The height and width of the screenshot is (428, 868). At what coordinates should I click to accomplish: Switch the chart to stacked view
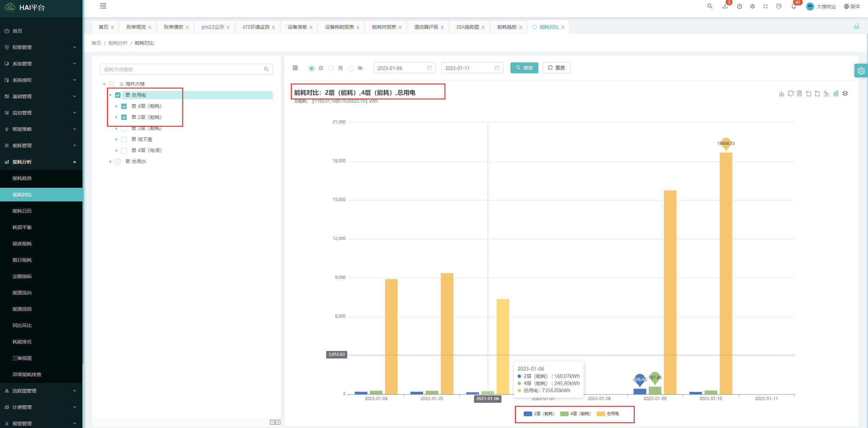pos(845,93)
